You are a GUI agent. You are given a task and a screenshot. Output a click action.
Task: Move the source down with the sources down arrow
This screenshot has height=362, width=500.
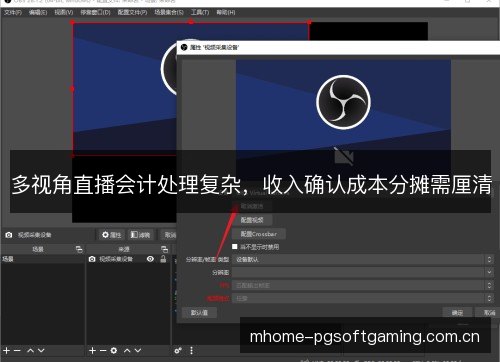point(138,351)
